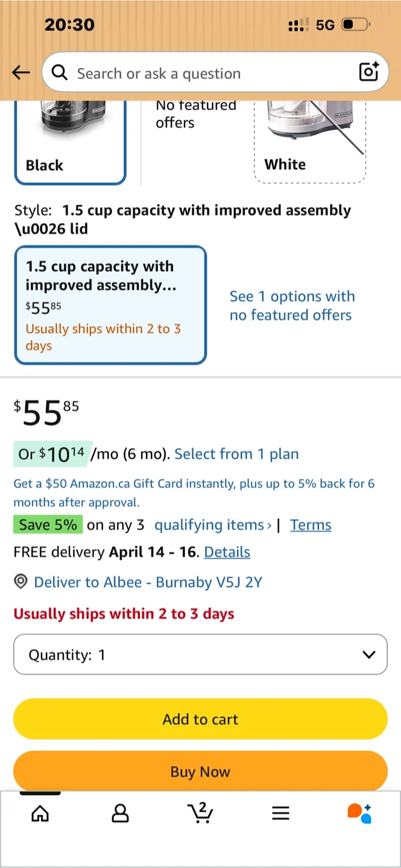Select the Black color option
Image resolution: width=401 pixels, height=868 pixels.
point(70,145)
